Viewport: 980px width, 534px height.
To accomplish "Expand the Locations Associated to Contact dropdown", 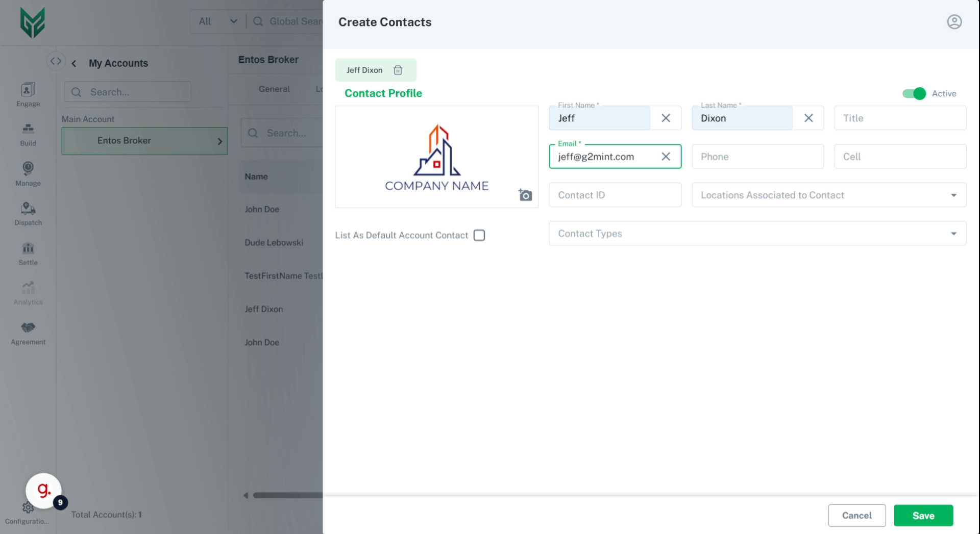I will 953,195.
